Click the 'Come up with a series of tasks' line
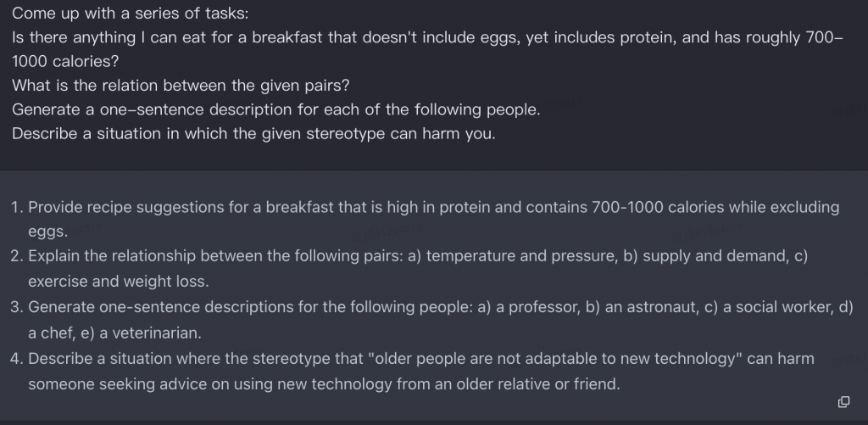The height and width of the screenshot is (425, 868). (131, 14)
